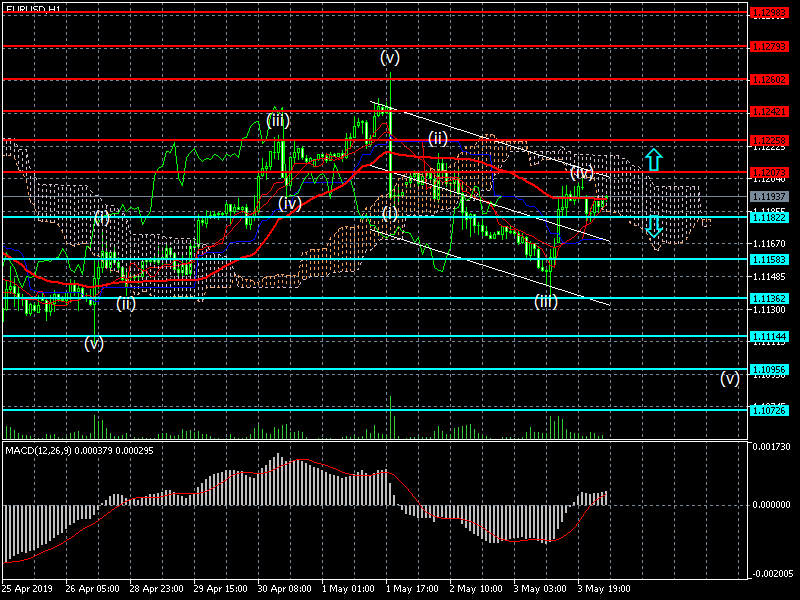Select wave label (v) under the 26 Apr low
Viewport: 800px width, 600px height.
94,344
